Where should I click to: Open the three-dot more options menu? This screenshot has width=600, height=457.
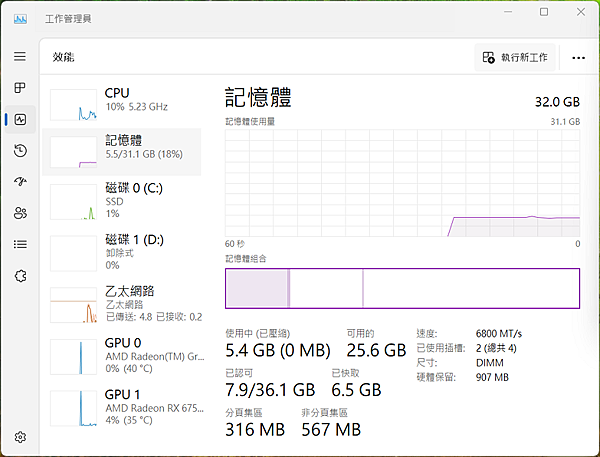pyautogui.click(x=578, y=58)
